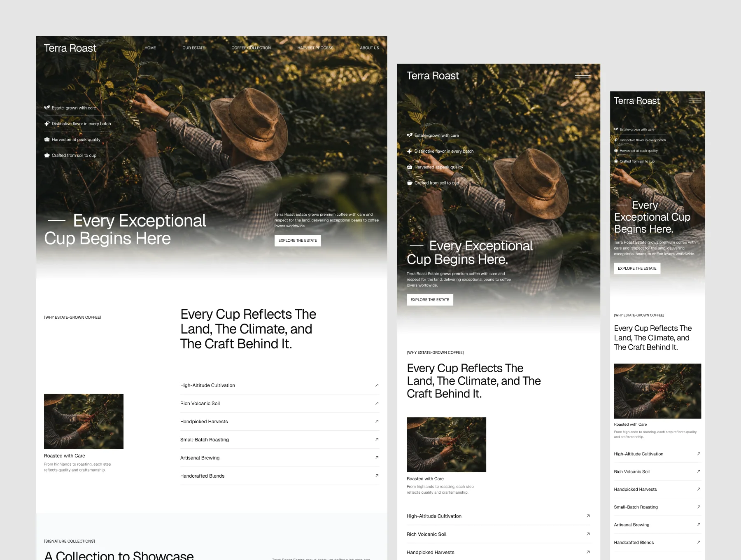Open the tablet layout hamburger menu
The width and height of the screenshot is (741, 560).
(583, 75)
